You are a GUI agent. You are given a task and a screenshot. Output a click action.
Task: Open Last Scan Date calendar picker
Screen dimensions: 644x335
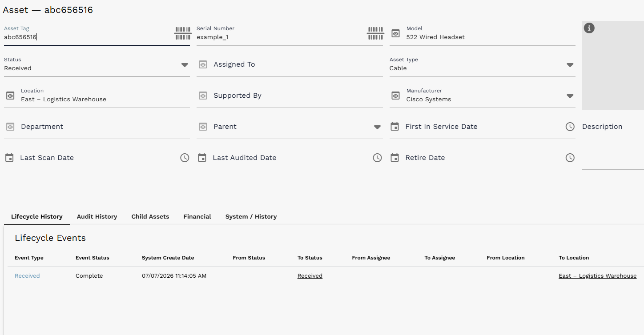(9, 158)
